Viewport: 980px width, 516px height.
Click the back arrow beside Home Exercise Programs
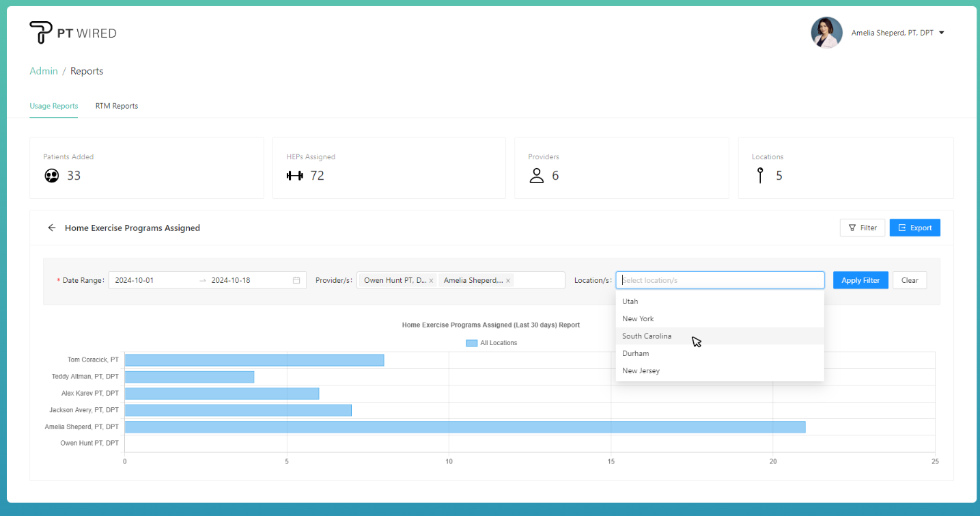(52, 228)
